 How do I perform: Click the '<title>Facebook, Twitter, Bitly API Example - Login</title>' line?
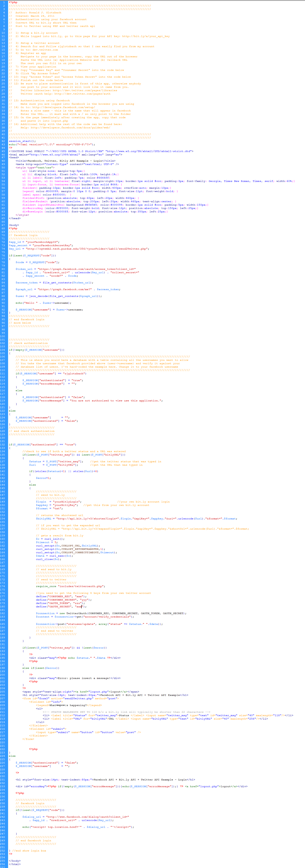[x=65, y=161]
